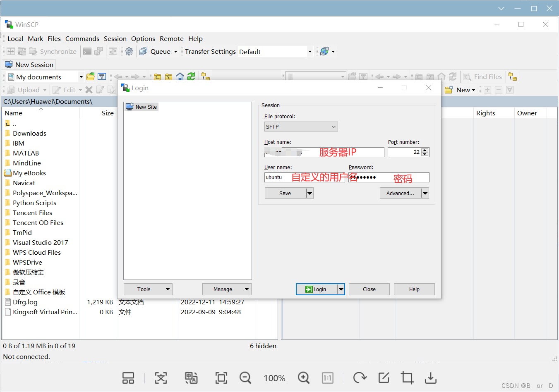Click the Close button in Login dialog
Screen dimensions: 559x392
[369, 289]
